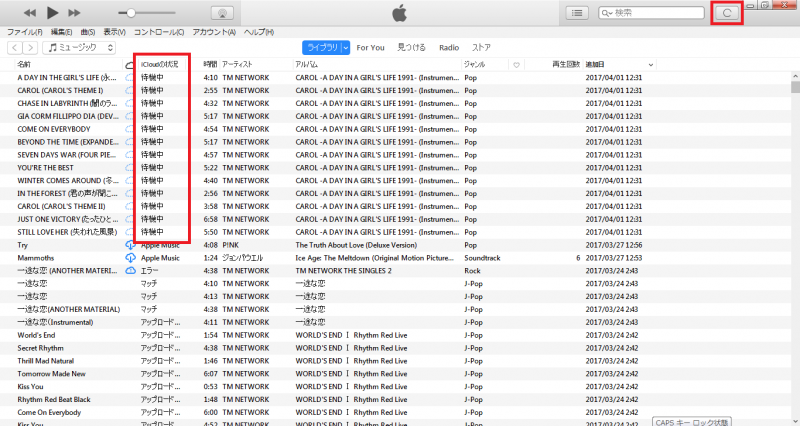Click the エラー status for 一途な恋

tap(149, 270)
